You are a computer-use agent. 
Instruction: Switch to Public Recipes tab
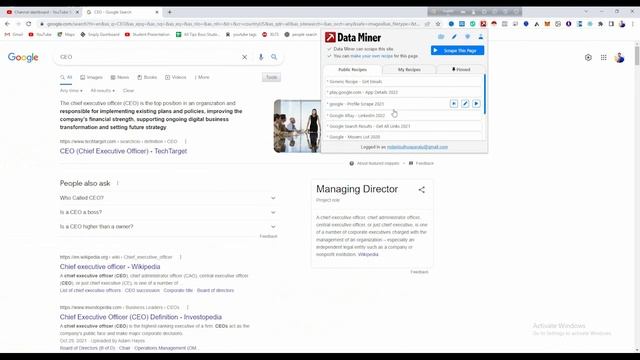coord(352,70)
